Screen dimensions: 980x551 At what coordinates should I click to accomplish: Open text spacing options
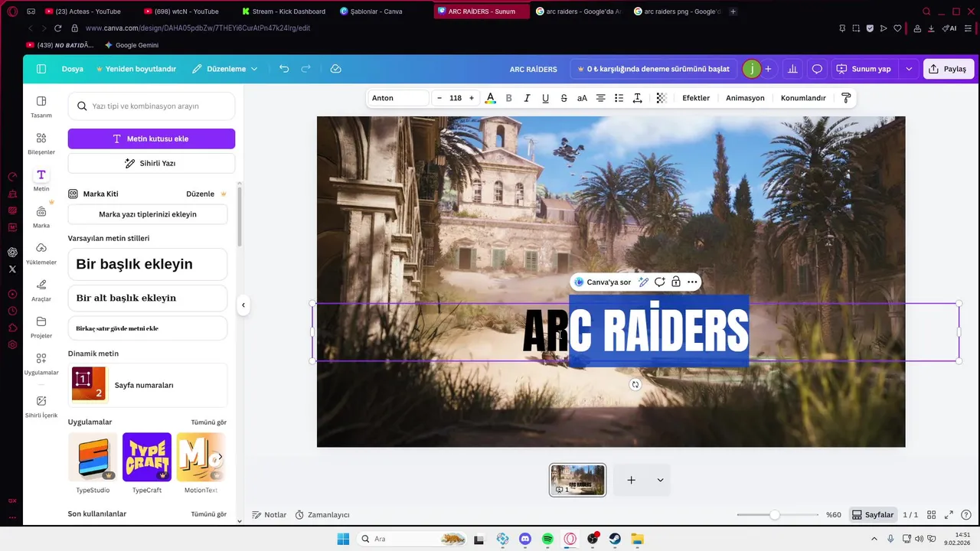(637, 98)
